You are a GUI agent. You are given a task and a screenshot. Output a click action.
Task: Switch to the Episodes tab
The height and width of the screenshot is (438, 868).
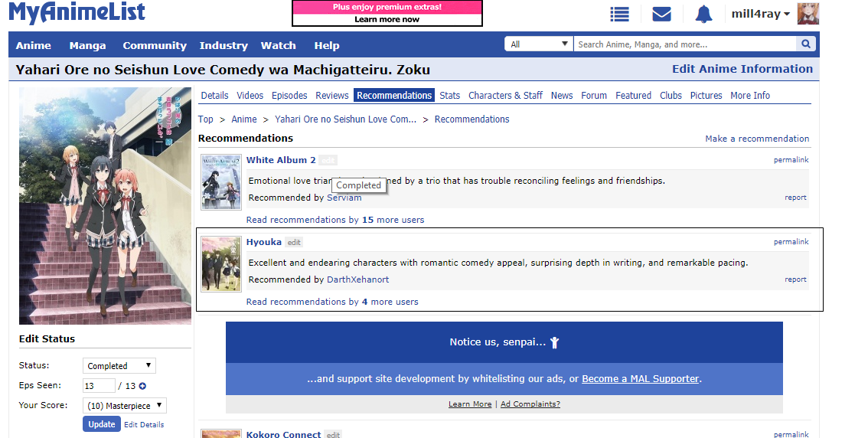coord(289,95)
